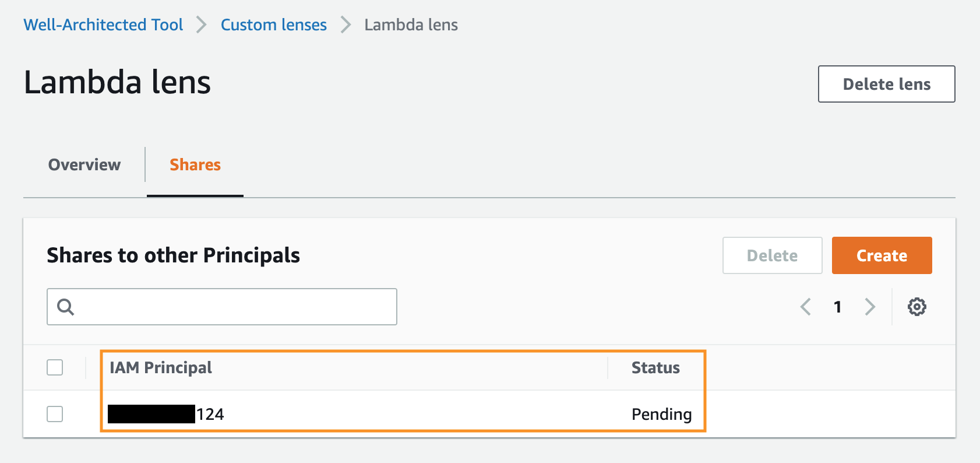Click the next page chevron arrow
980x463 pixels.
coord(870,307)
